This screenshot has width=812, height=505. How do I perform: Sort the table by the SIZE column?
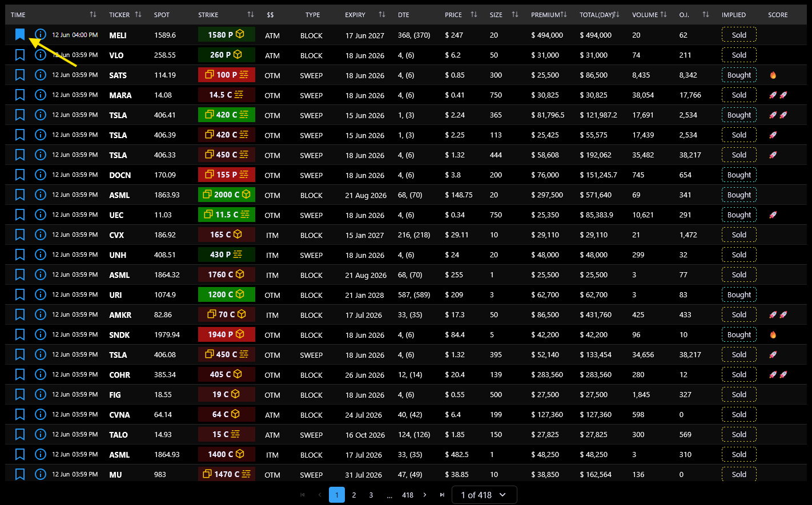[514, 14]
